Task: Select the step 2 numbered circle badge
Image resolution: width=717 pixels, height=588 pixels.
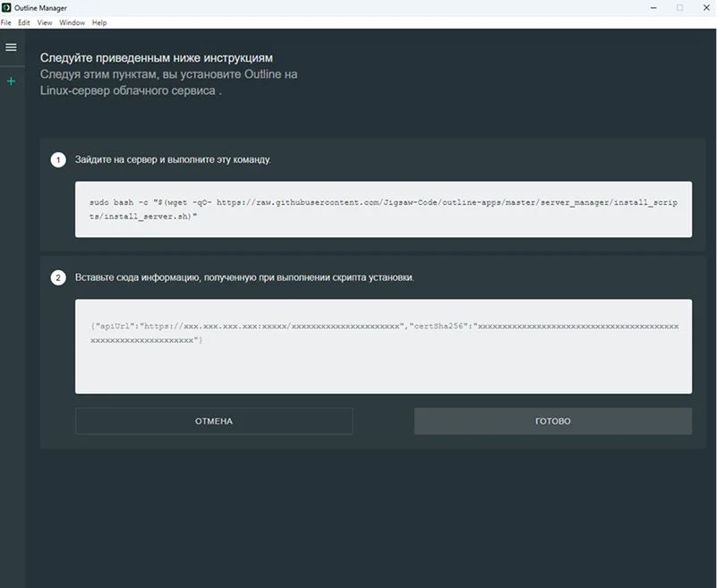Action: (58, 277)
